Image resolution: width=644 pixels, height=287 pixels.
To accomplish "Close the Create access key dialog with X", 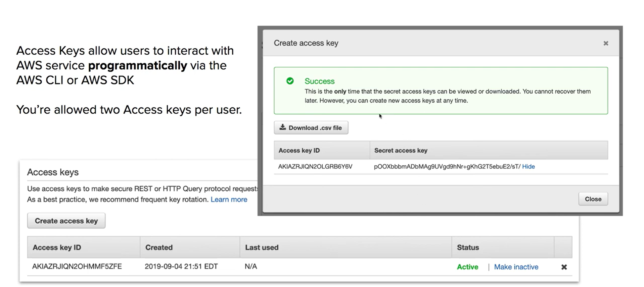I will pyautogui.click(x=606, y=43).
